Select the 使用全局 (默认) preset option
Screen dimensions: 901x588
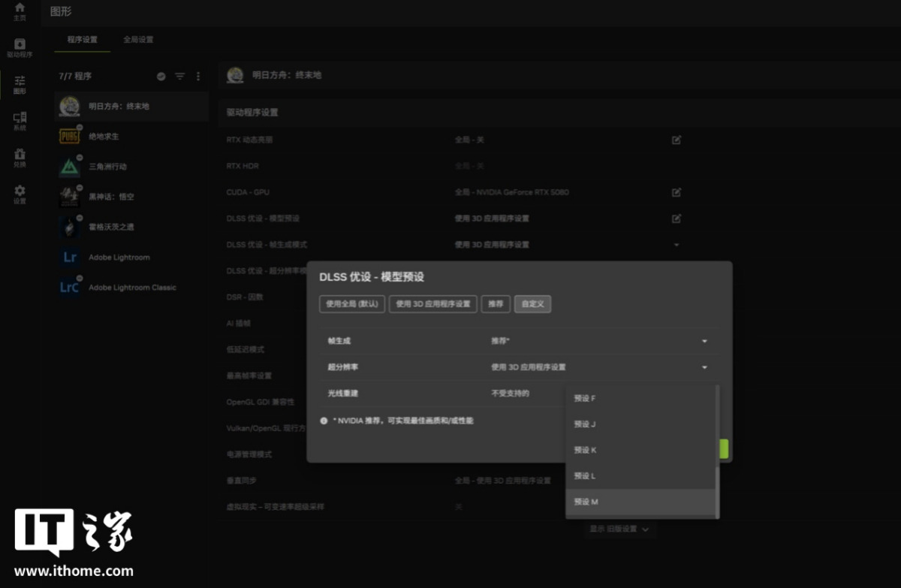(x=352, y=304)
